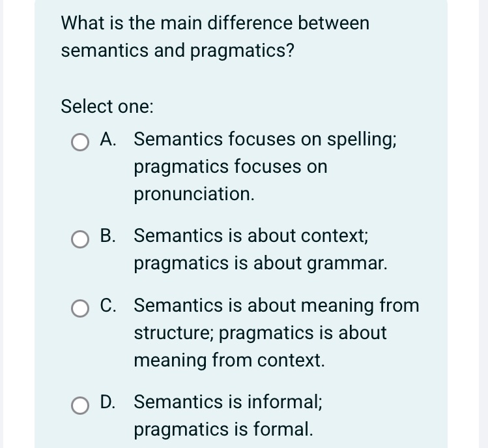Click the word "pronunciation." in option A
Screen dimensions: 488x448
coord(194,194)
